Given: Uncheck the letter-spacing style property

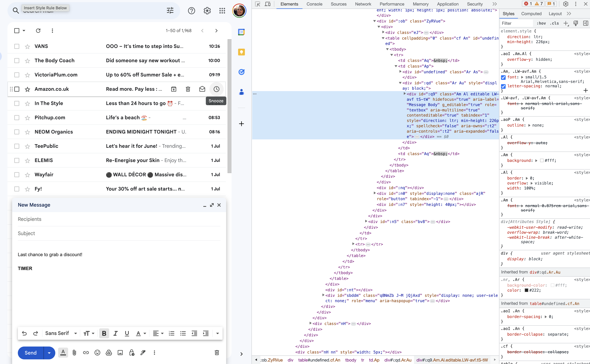Looking at the screenshot, I should [503, 86].
